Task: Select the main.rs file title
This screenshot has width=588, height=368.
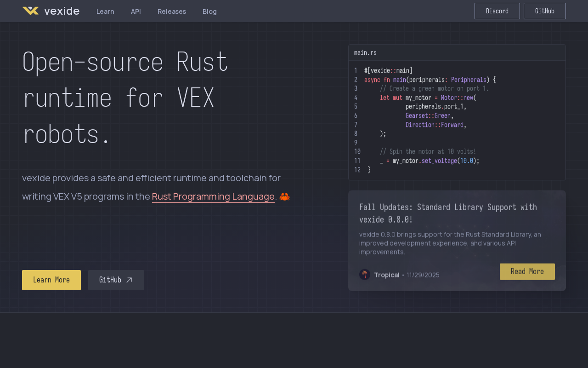Action: coord(365,53)
